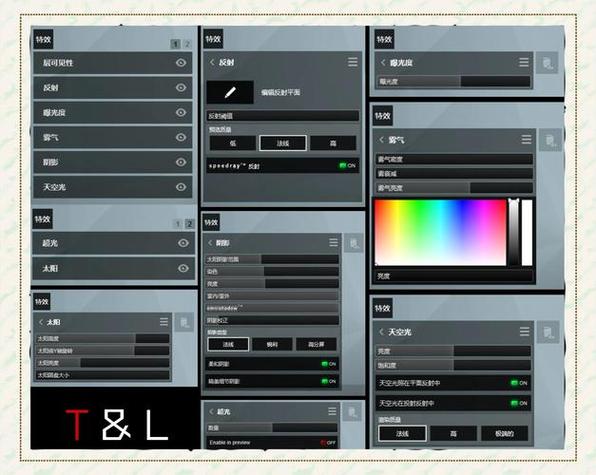
Task: Toggle visibility eye of the 反射 effect
Action: pyautogui.click(x=181, y=87)
